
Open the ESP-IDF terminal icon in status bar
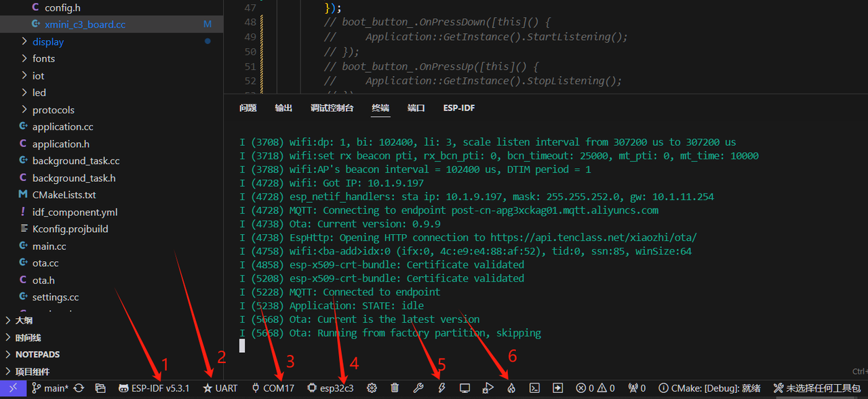(x=534, y=388)
